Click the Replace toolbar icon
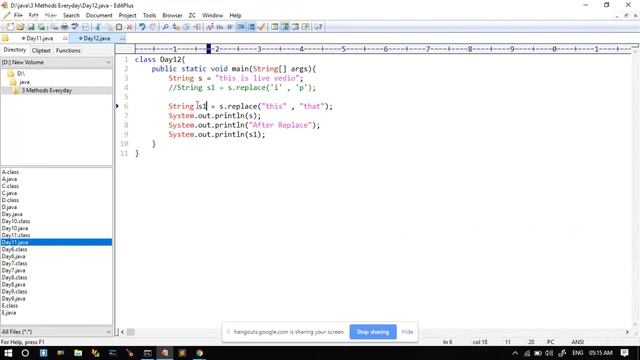640x360 pixels. (176, 27)
